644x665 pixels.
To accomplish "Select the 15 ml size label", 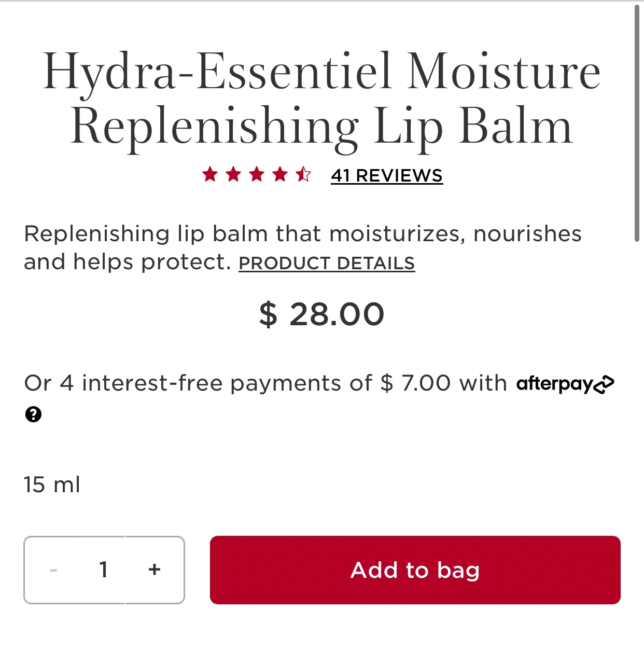I will 52,485.
